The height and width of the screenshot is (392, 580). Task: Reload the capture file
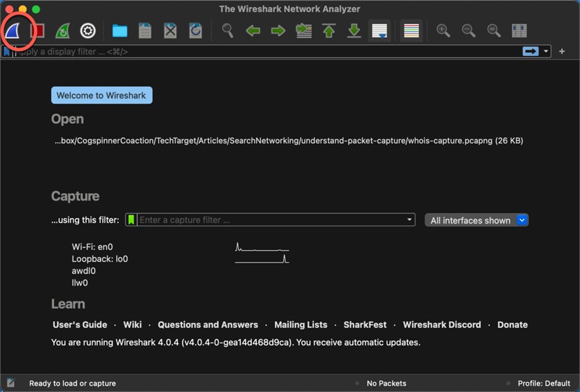[195, 31]
